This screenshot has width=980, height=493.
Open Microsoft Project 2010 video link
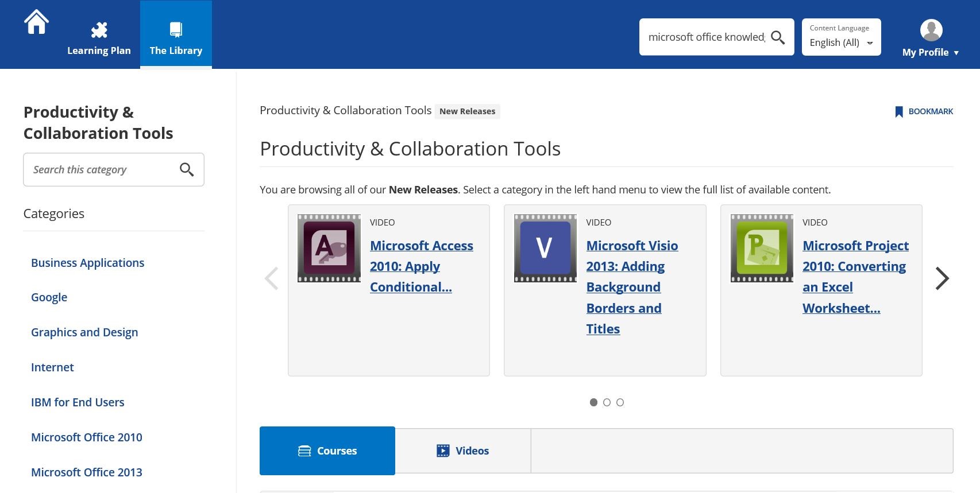(x=855, y=277)
